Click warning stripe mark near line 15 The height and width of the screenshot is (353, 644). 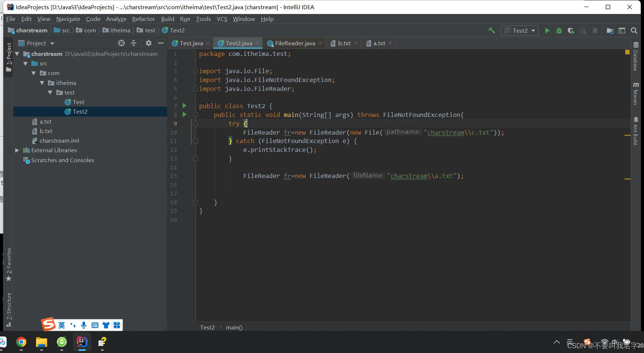point(627,179)
